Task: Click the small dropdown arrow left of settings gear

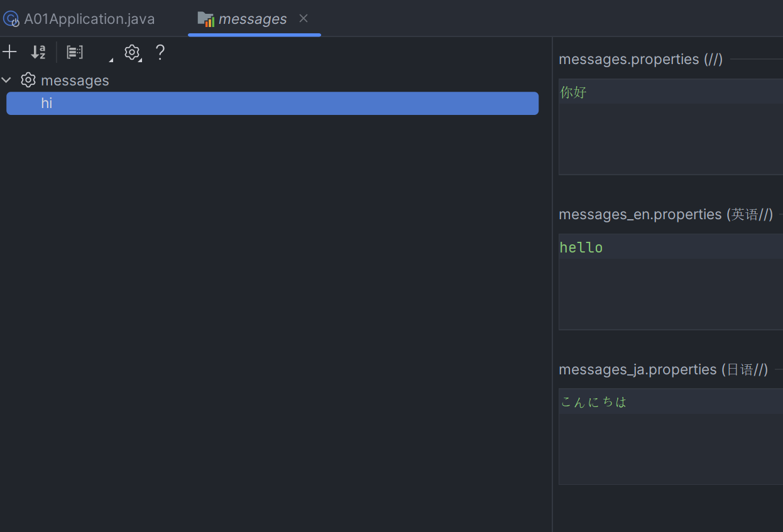Action: point(111,60)
